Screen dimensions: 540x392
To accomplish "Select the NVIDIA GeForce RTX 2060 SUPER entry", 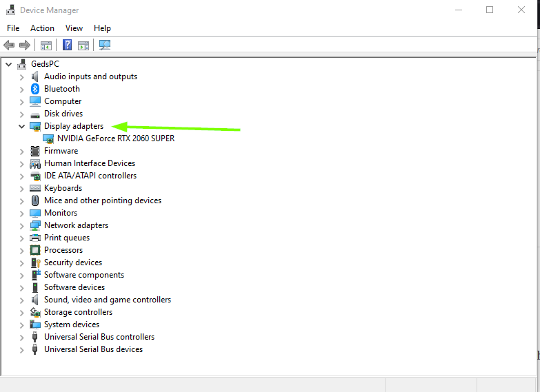I will 116,138.
